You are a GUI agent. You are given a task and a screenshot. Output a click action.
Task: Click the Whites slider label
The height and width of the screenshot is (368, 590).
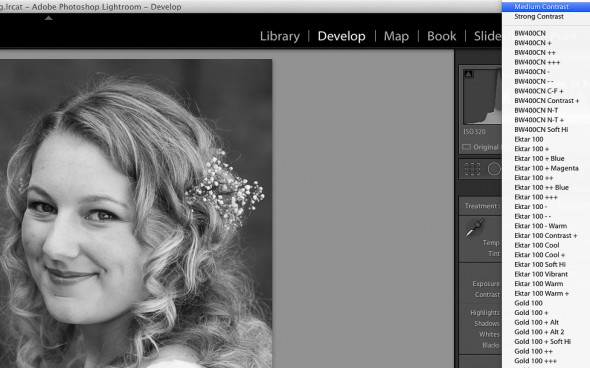coord(489,335)
